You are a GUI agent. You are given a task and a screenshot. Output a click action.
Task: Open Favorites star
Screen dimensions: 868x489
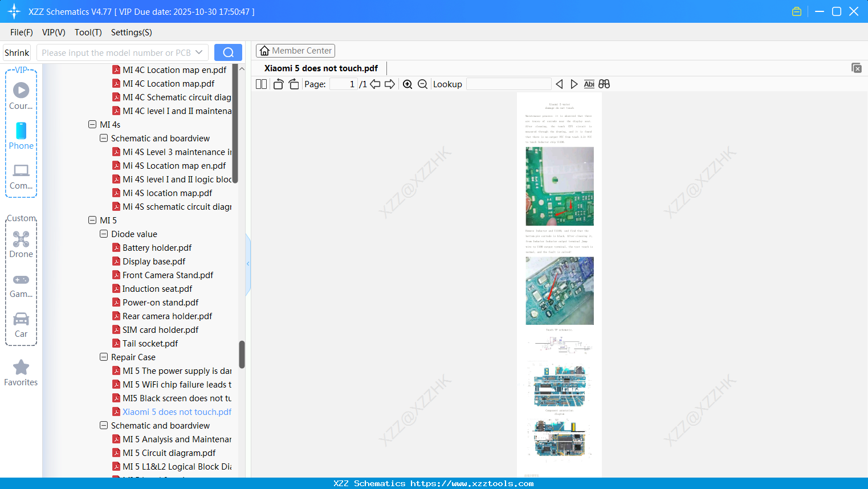pyautogui.click(x=21, y=373)
